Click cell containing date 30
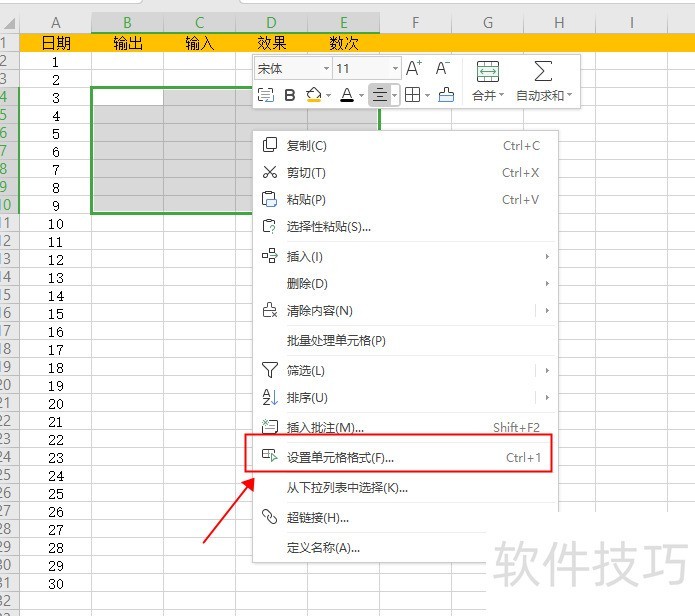Viewport: 695px width, 616px height. pyautogui.click(x=55, y=584)
